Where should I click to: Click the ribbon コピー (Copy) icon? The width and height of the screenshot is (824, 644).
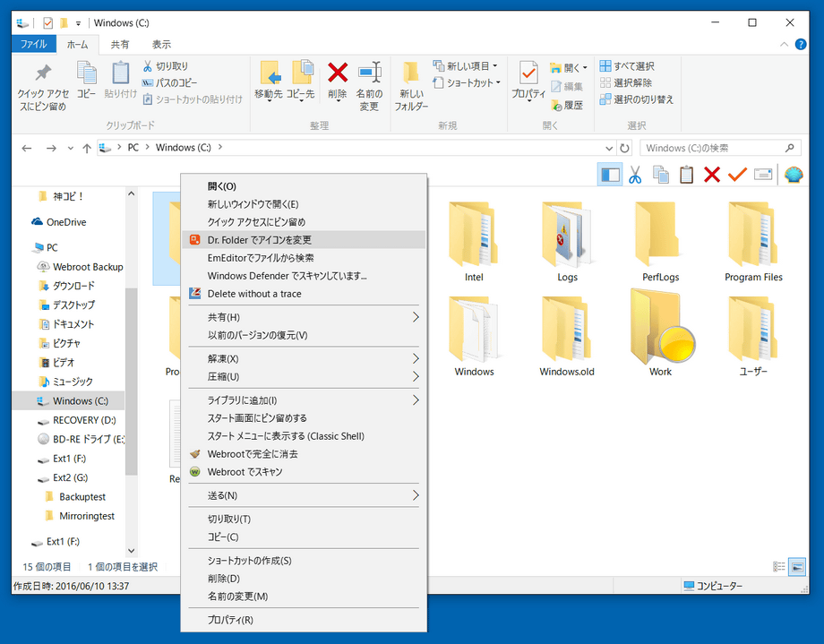point(86,73)
